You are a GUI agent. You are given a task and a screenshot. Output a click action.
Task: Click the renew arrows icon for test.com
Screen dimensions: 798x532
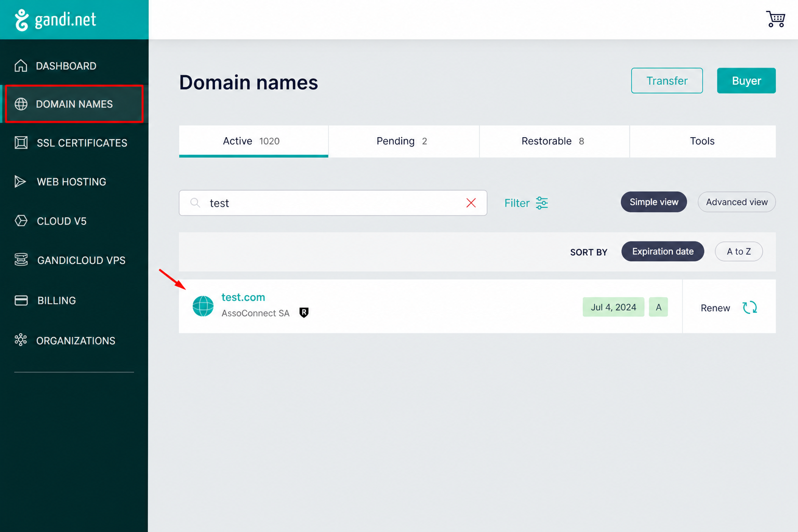pos(750,308)
